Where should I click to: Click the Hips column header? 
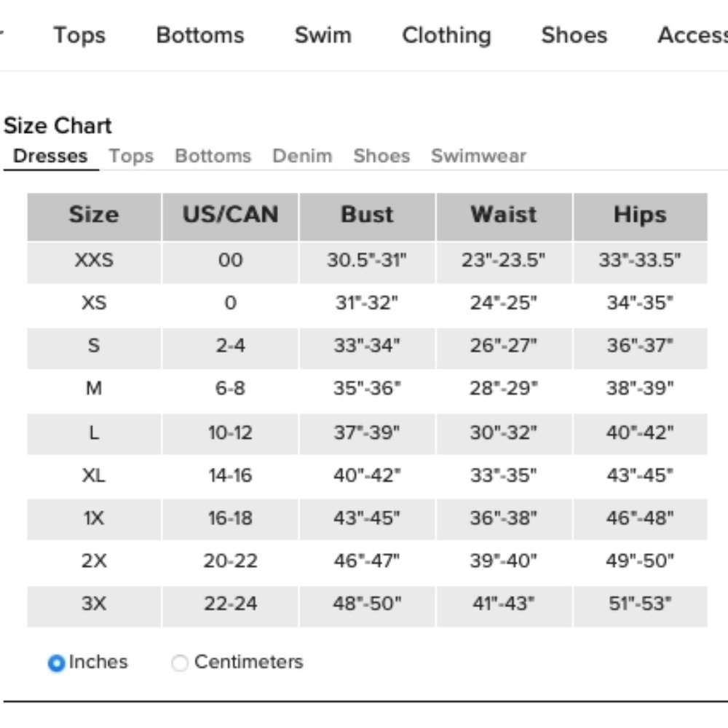(640, 217)
